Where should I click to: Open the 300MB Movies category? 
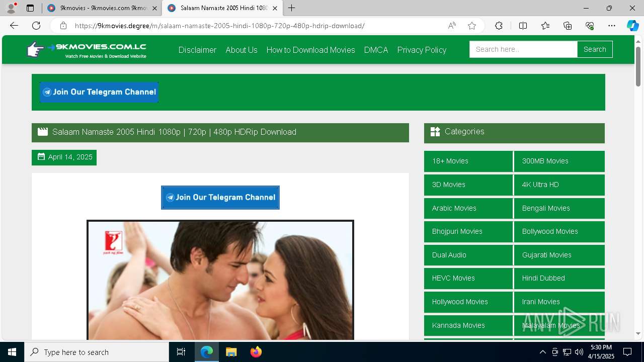559,161
